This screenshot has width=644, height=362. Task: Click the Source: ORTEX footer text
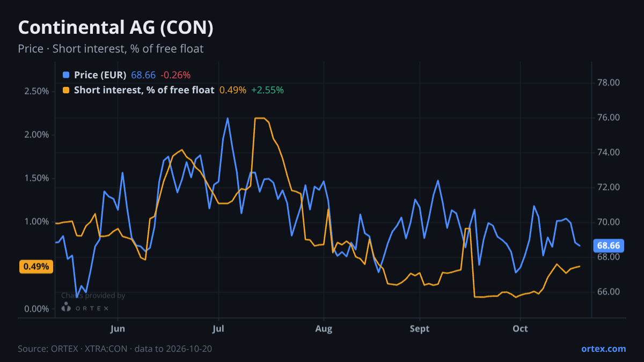pyautogui.click(x=115, y=349)
